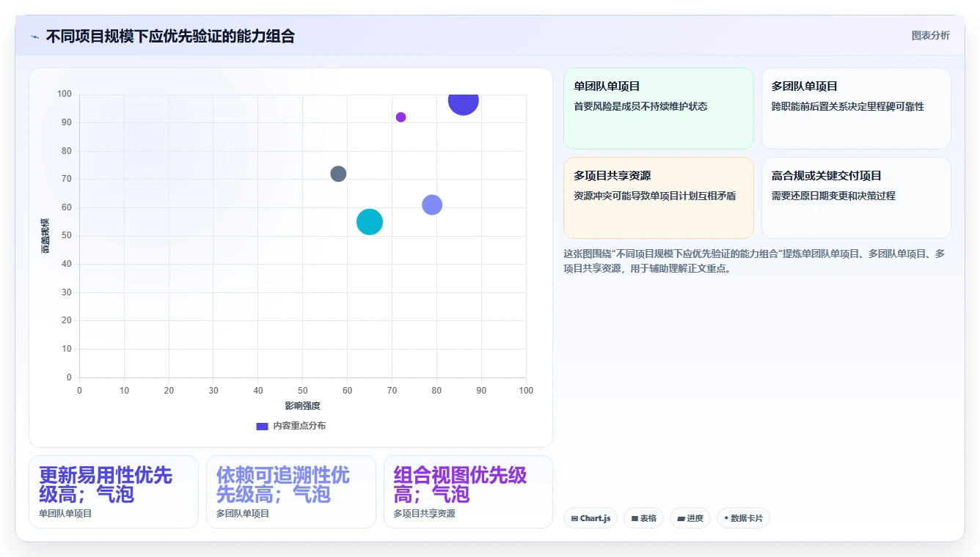Click the 资源冲突可能导致单项目计划互相矛盾 text
Image resolution: width=980 pixels, height=557 pixels.
pyautogui.click(x=655, y=196)
